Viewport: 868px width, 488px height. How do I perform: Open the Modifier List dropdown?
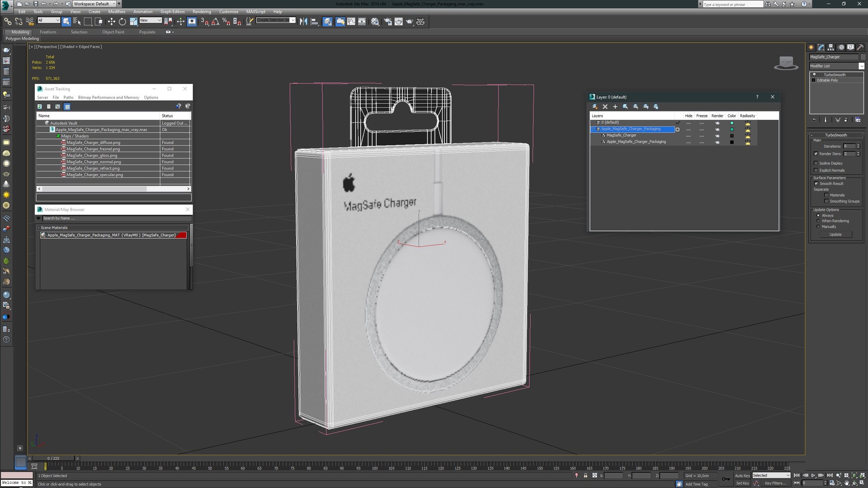861,66
